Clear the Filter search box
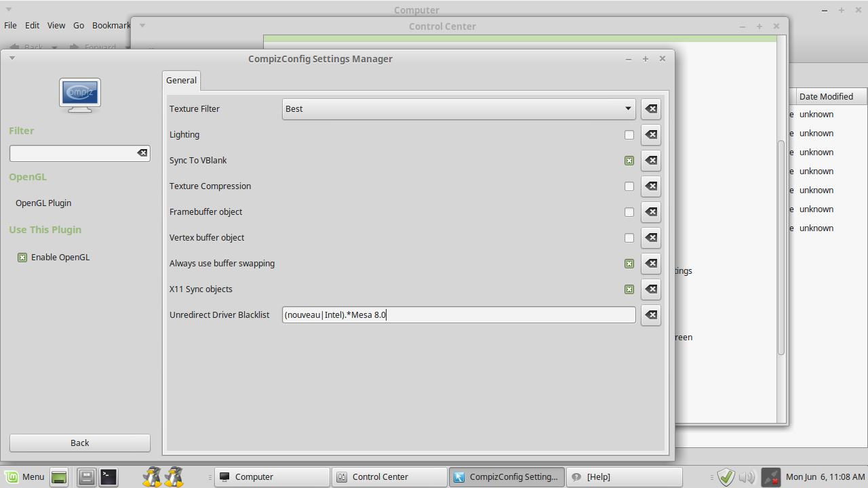Screen dimensions: 868x488 (142, 153)
